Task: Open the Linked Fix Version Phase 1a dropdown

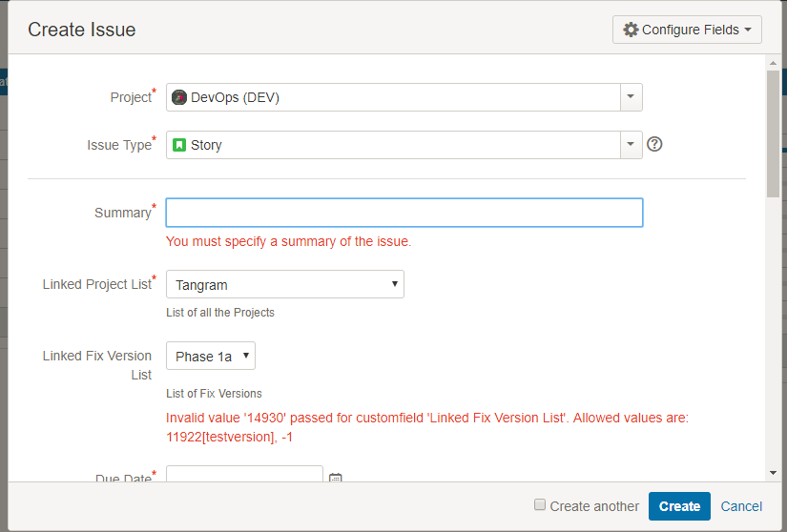Action: click(211, 356)
